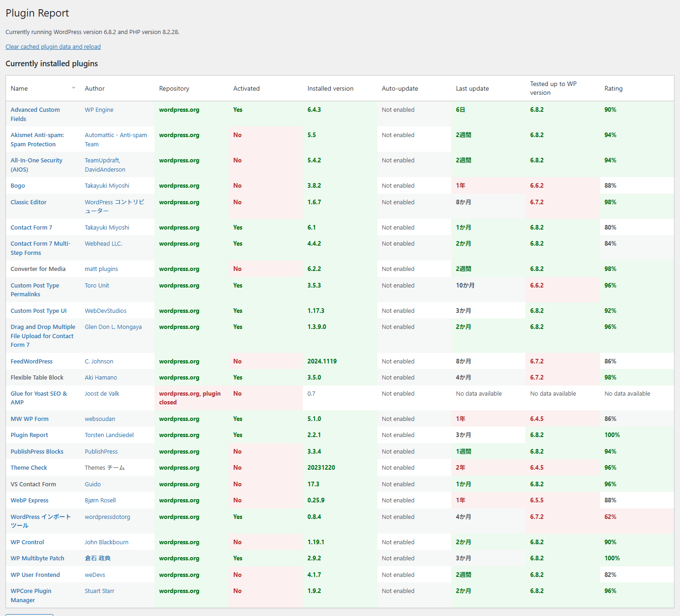Viewport: 680px width, 616px height.
Task: Open the MW WP Form plugin link
Action: point(29,419)
